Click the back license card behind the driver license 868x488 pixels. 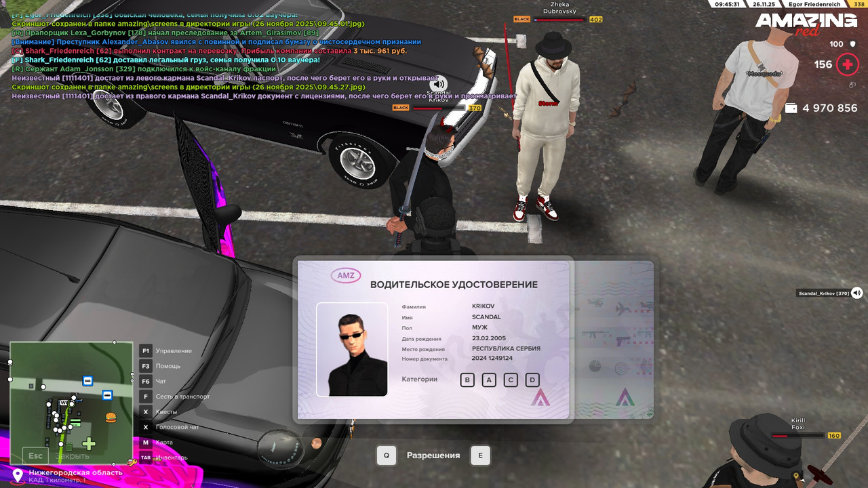614,339
